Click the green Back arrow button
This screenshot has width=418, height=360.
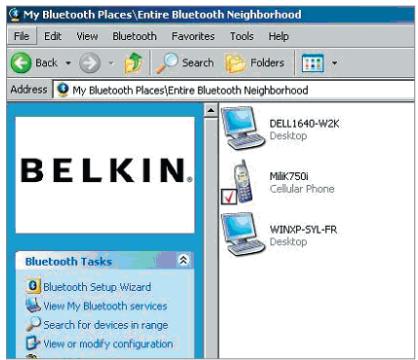[x=21, y=63]
